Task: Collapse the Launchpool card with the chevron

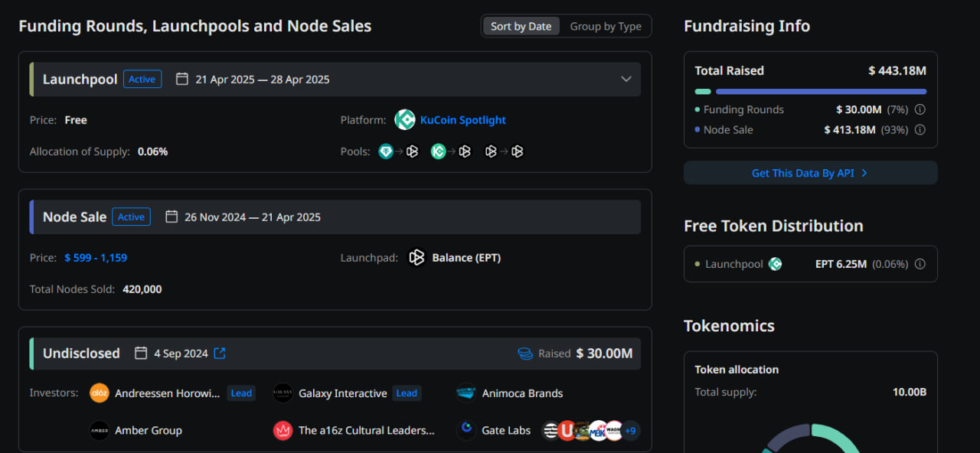Action: click(626, 79)
